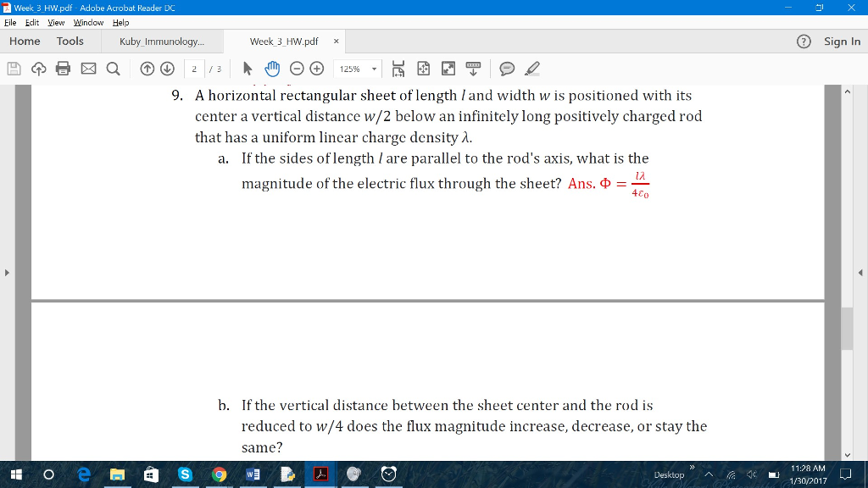Switch to the Home tab
The image size is (868, 488).
25,42
